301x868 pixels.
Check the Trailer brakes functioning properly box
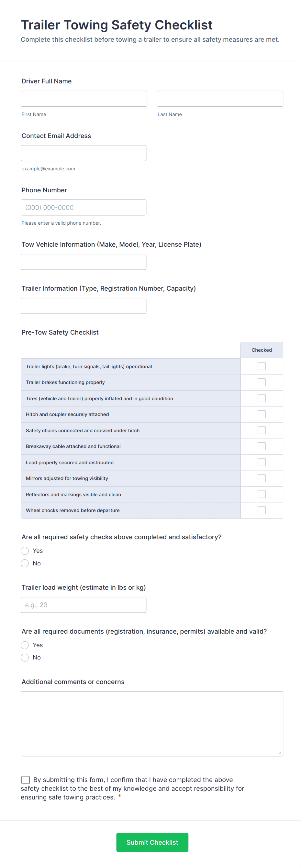click(x=262, y=382)
